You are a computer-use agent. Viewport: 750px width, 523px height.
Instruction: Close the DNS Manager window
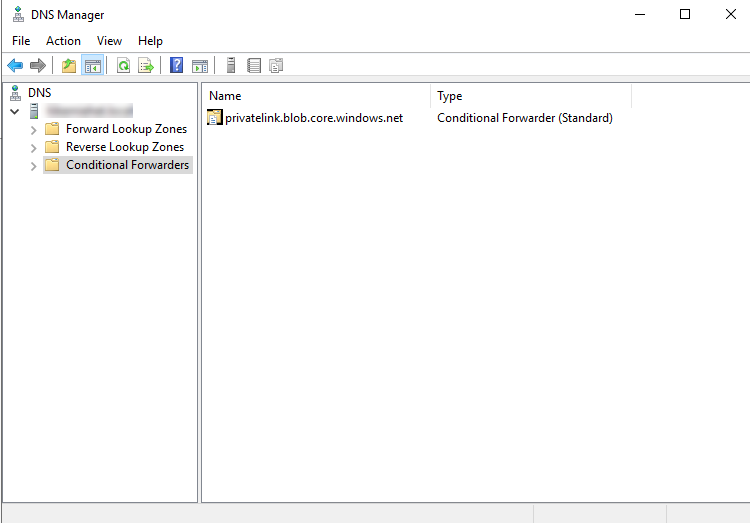(x=730, y=14)
